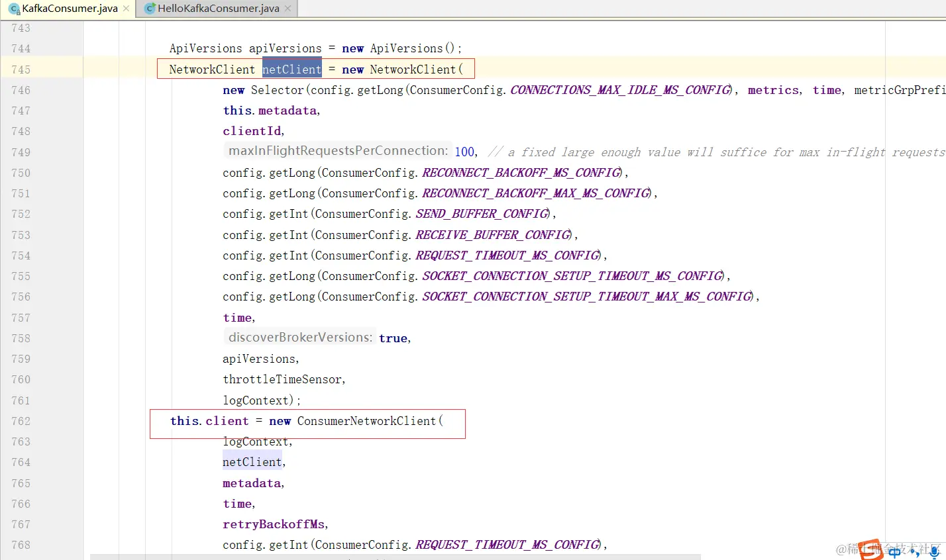Click SEND_BUFFER_CONFIG constant on line 752
The width and height of the screenshot is (946, 560).
(x=482, y=214)
